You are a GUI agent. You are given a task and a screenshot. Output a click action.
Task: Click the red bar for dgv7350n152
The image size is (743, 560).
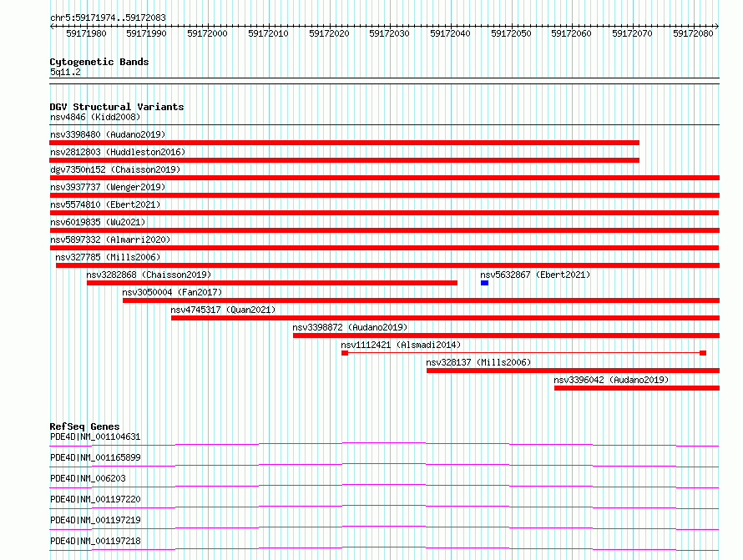point(384,178)
